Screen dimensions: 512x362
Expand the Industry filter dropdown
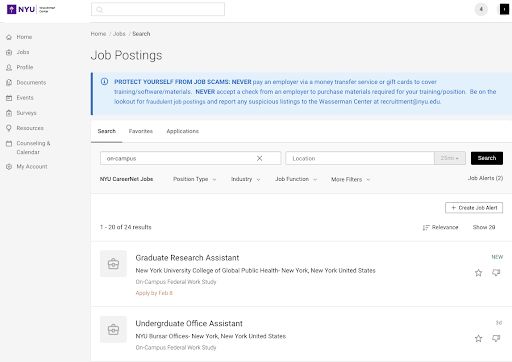click(x=246, y=179)
